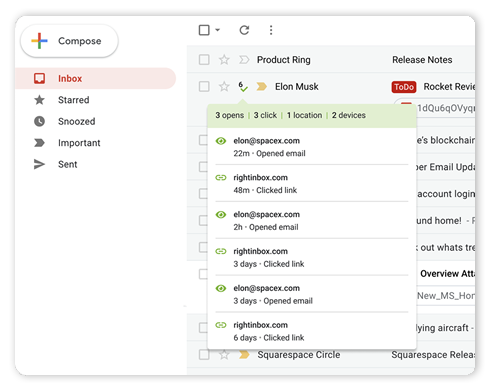490x390 pixels.
Task: Click the 3 opens summary
Action: [229, 115]
